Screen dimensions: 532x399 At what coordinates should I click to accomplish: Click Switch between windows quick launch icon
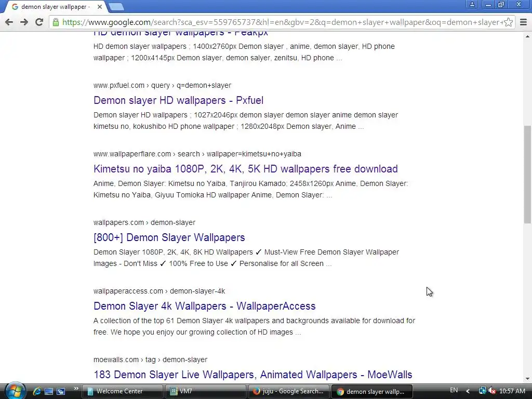[x=61, y=391]
